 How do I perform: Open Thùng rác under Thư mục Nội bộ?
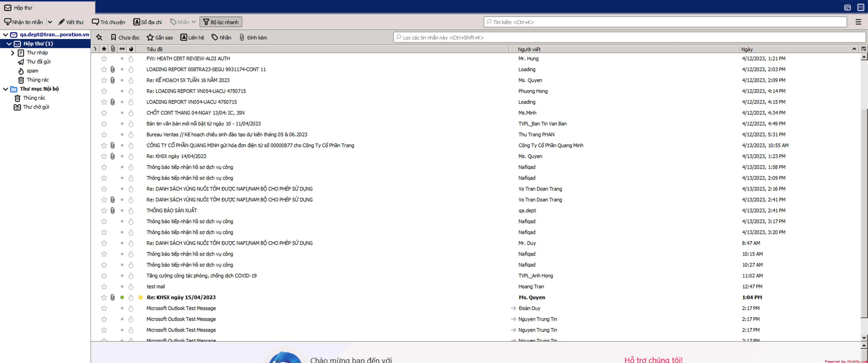[34, 98]
